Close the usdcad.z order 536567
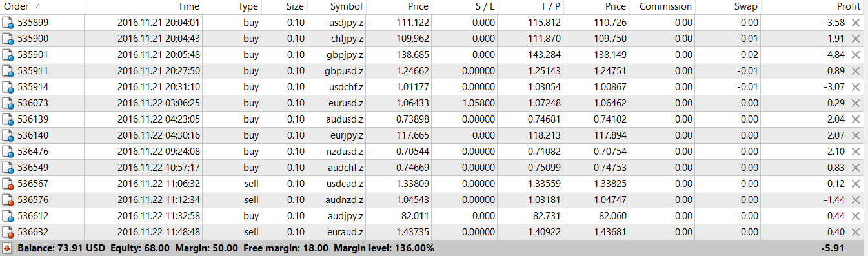 pyautogui.click(x=856, y=184)
